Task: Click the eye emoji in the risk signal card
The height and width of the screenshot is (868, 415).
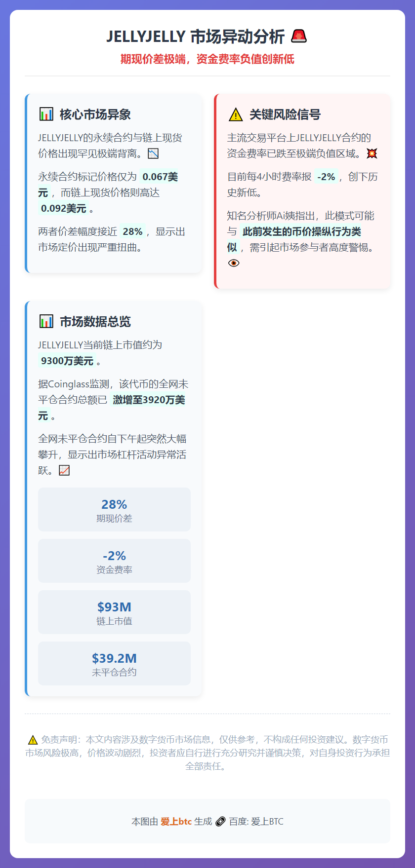Action: click(x=234, y=263)
